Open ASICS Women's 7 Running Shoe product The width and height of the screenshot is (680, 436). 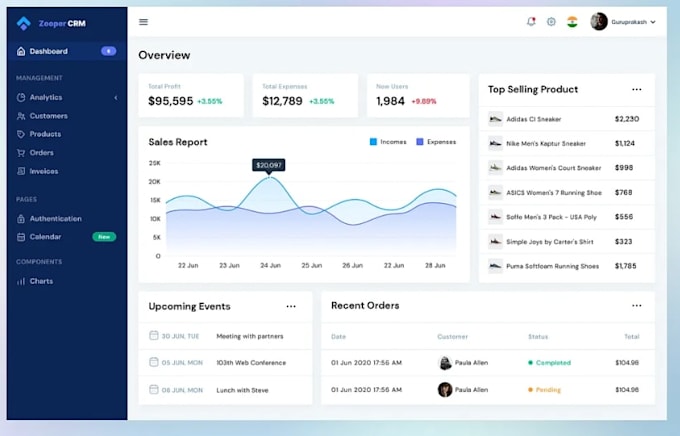(x=567, y=192)
